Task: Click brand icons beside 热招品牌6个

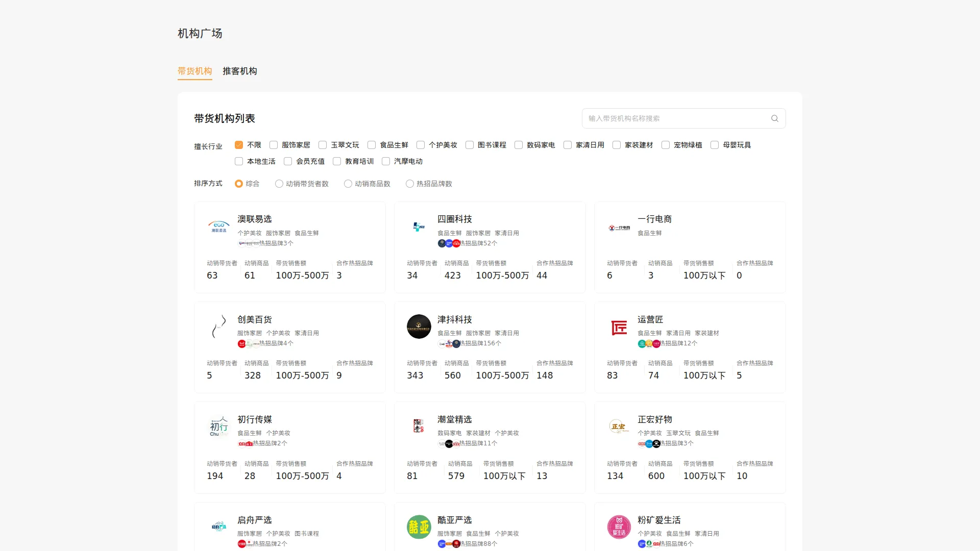Action: tap(649, 544)
